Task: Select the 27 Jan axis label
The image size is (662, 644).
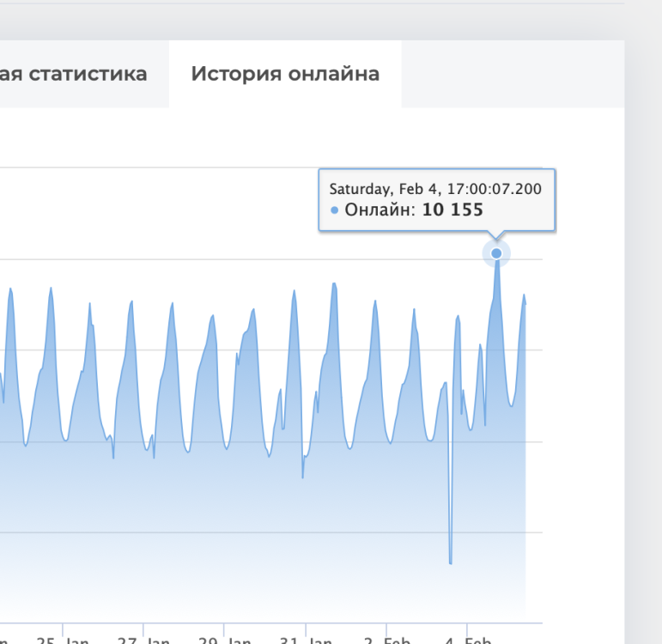Action: 143,640
